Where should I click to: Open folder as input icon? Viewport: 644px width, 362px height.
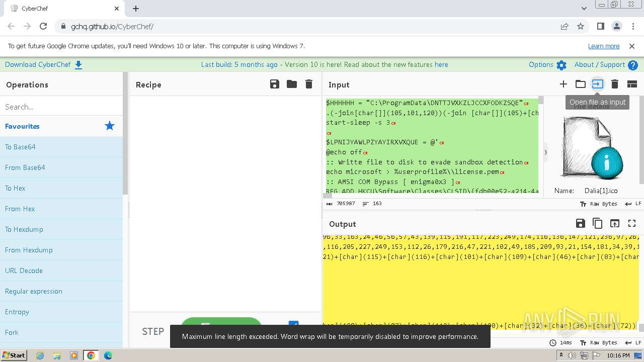click(581, 84)
